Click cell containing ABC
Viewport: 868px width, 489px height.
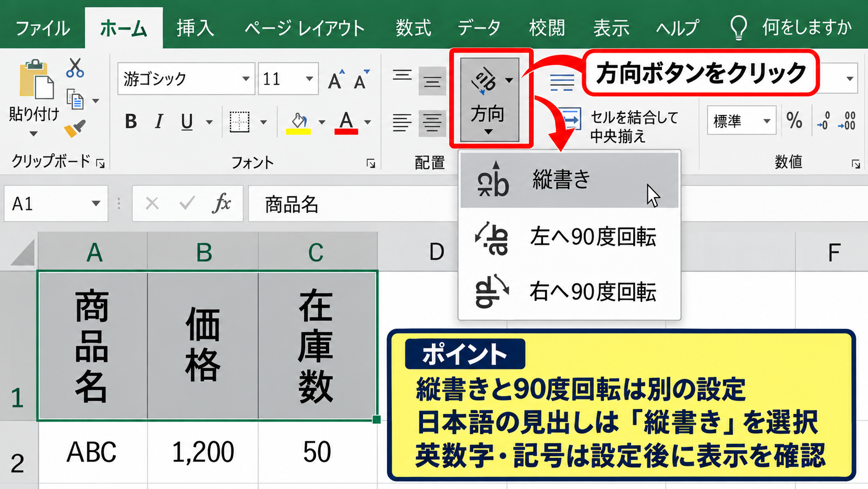[x=92, y=452]
